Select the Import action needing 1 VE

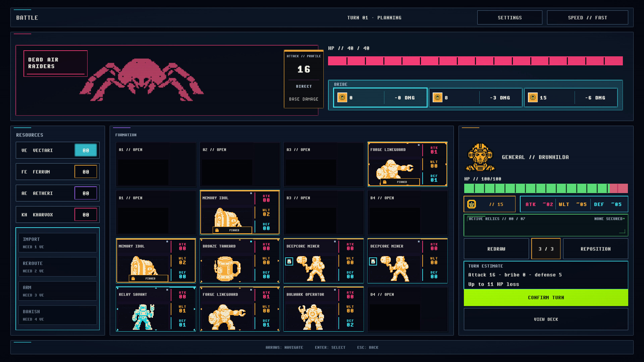tap(58, 243)
